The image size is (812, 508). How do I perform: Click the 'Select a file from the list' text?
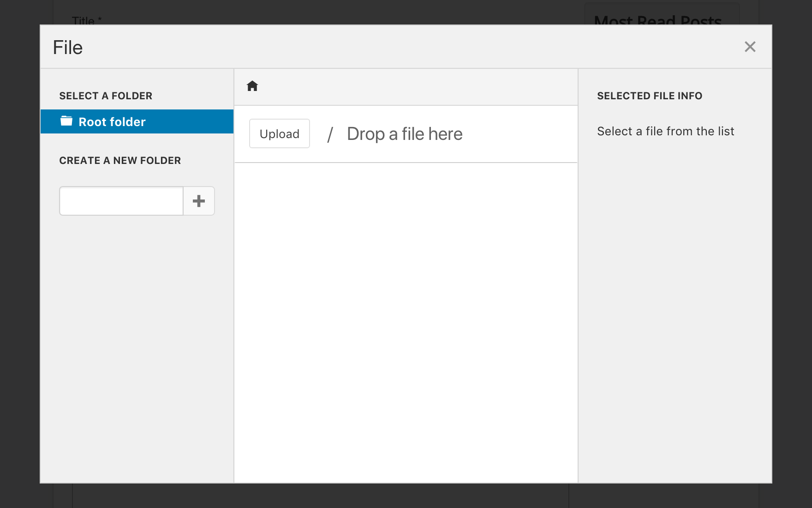click(x=666, y=131)
